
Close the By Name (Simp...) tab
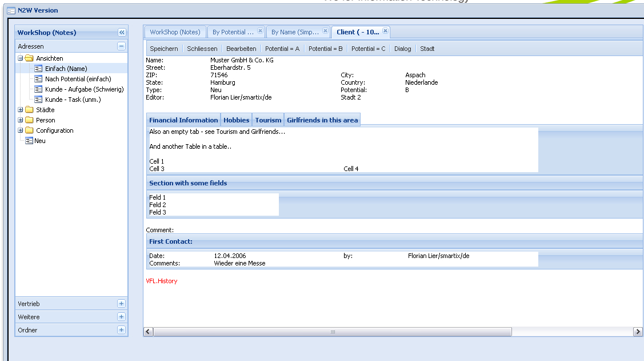[325, 31]
